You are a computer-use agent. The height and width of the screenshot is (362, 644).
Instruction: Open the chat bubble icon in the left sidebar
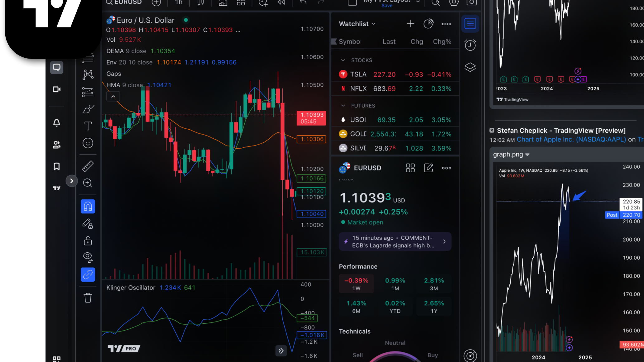(56, 67)
